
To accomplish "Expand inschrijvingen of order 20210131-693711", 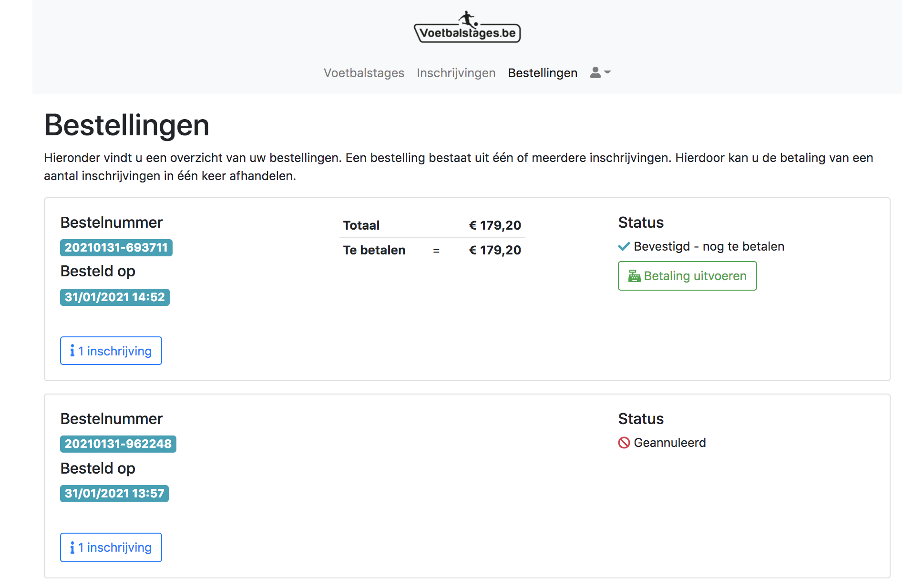I will (x=111, y=351).
